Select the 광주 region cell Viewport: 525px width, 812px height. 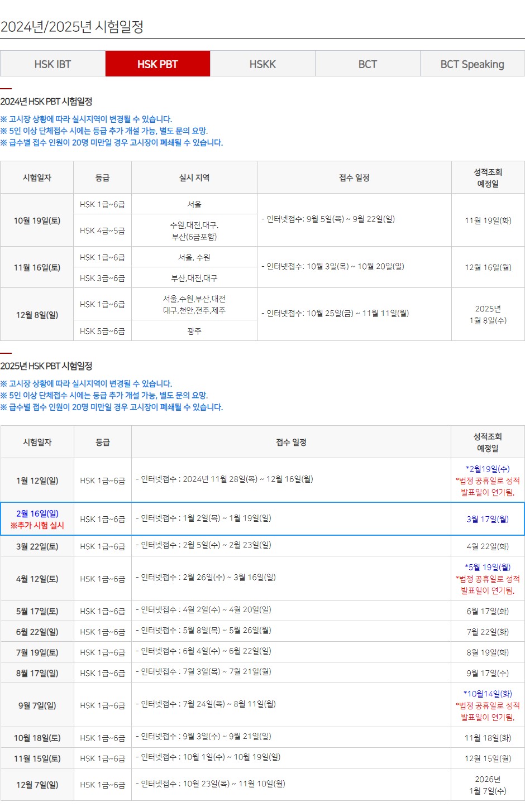[x=194, y=330]
